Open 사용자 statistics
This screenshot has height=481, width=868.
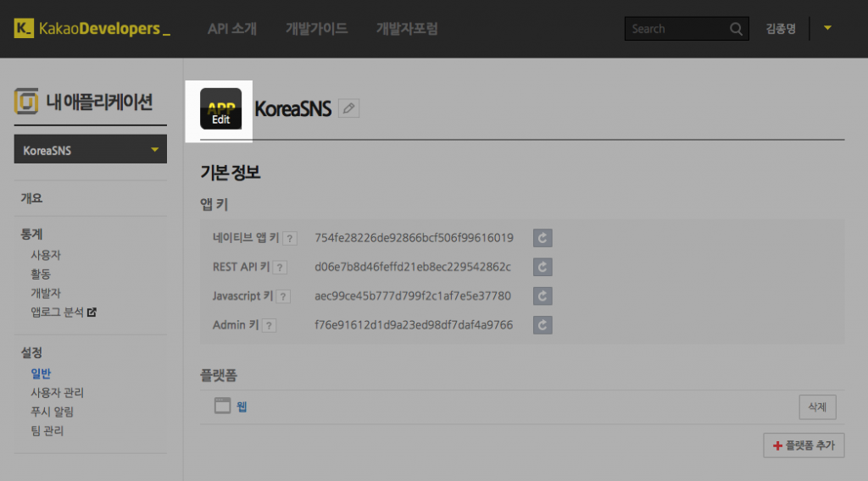(x=46, y=256)
